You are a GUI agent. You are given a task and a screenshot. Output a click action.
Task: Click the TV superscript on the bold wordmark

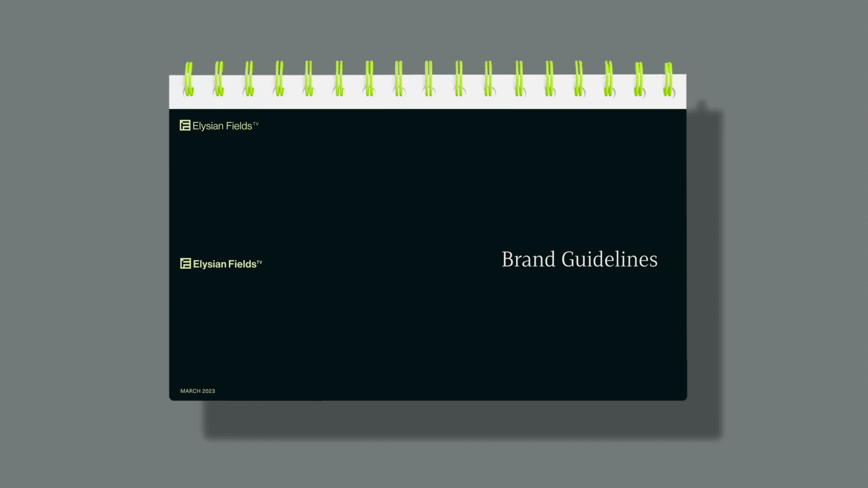[259, 262]
